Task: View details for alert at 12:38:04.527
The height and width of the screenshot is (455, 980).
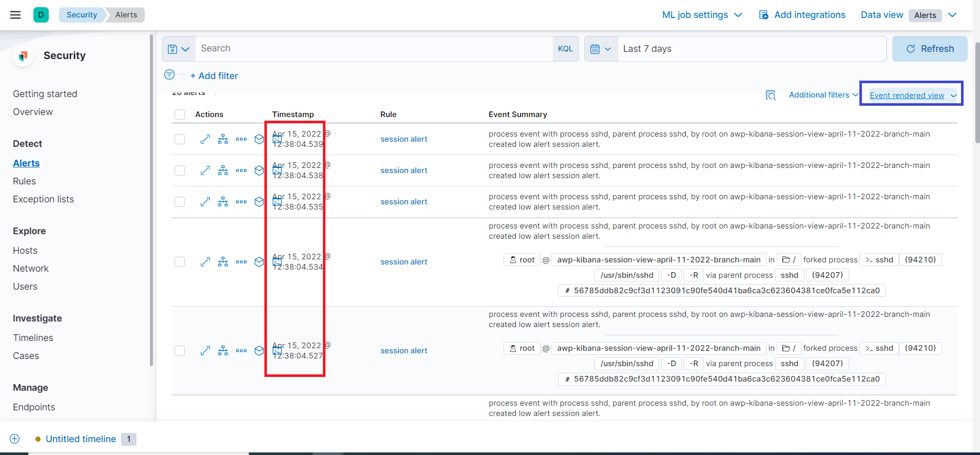Action: click(205, 351)
